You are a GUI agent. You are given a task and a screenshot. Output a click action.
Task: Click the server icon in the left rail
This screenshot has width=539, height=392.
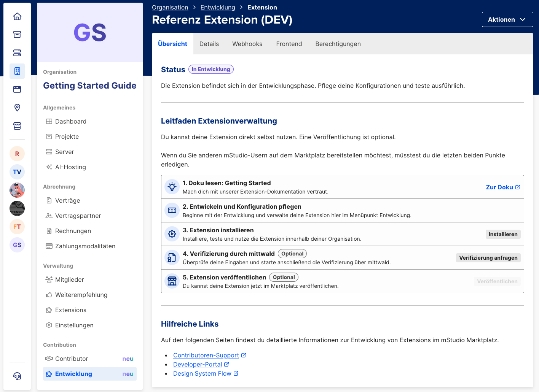click(x=17, y=53)
